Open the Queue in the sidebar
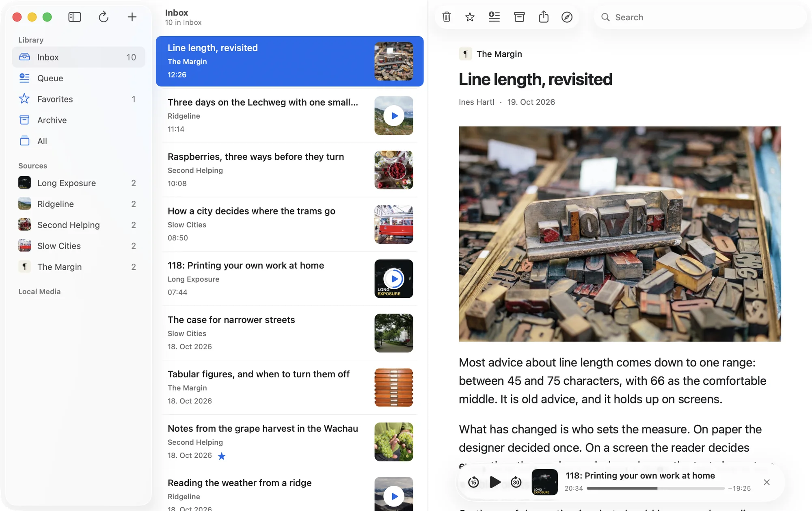812x511 pixels. (x=78, y=78)
